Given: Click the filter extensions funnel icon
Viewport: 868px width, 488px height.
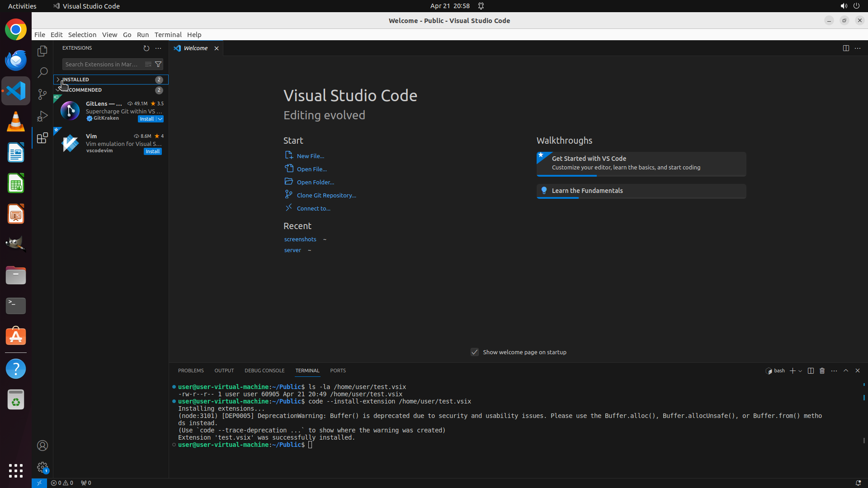Looking at the screenshot, I should click(x=158, y=64).
